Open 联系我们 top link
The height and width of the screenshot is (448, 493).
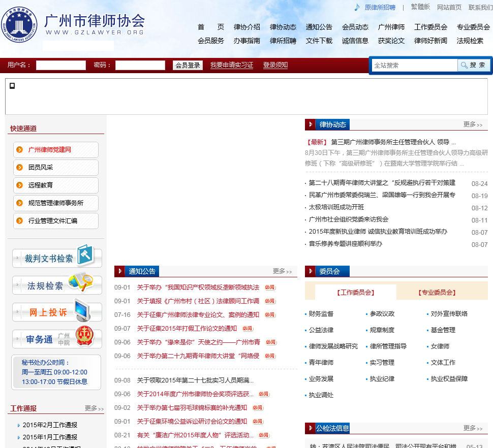(480, 7)
